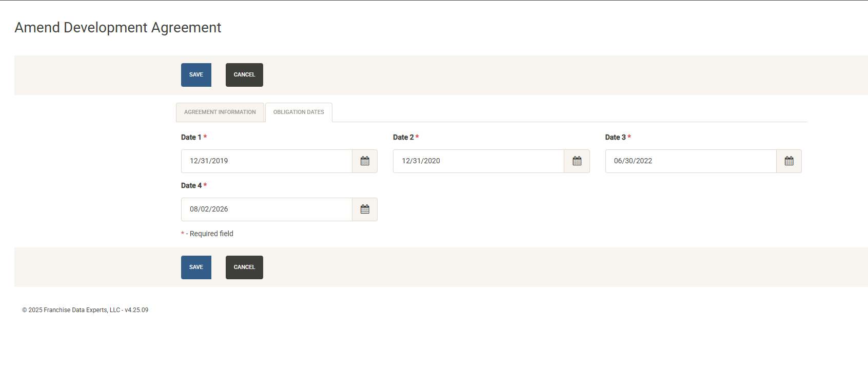This screenshot has height=365, width=868.
Task: Click the Date 4 field label
Action: tap(191, 185)
